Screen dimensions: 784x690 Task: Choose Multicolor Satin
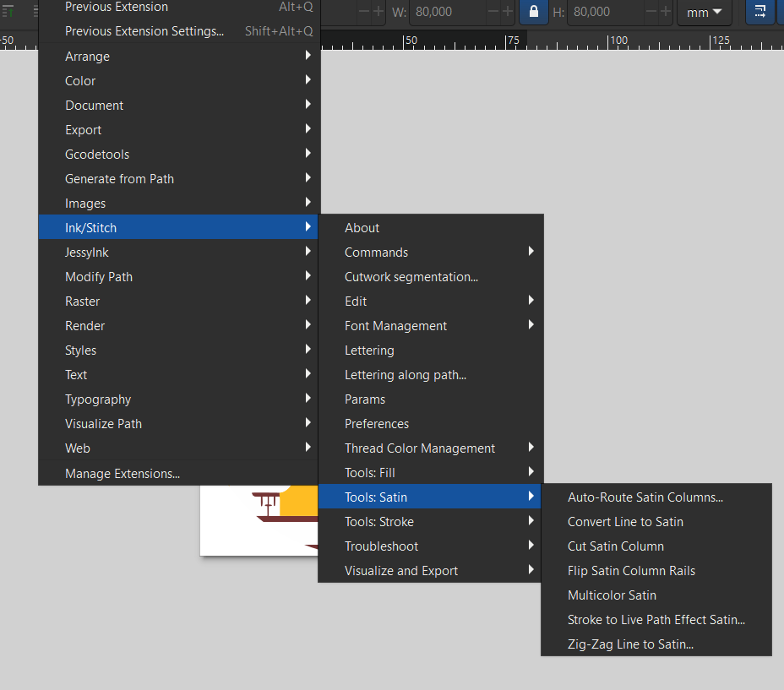[x=656, y=595]
